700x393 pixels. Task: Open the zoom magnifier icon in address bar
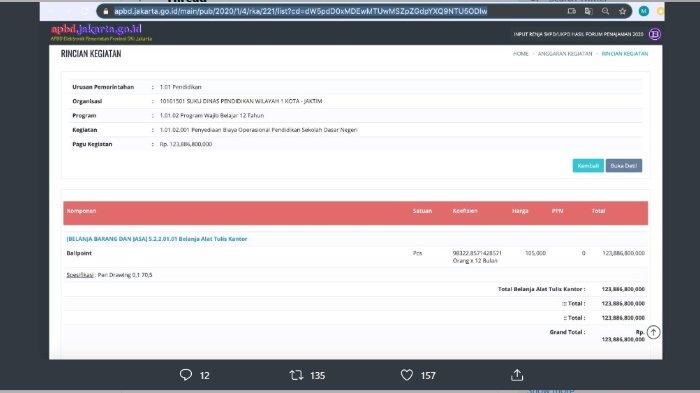[x=605, y=11]
